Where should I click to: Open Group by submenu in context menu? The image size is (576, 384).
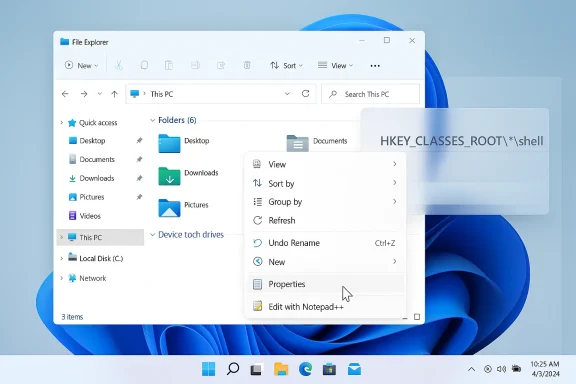[325, 202]
